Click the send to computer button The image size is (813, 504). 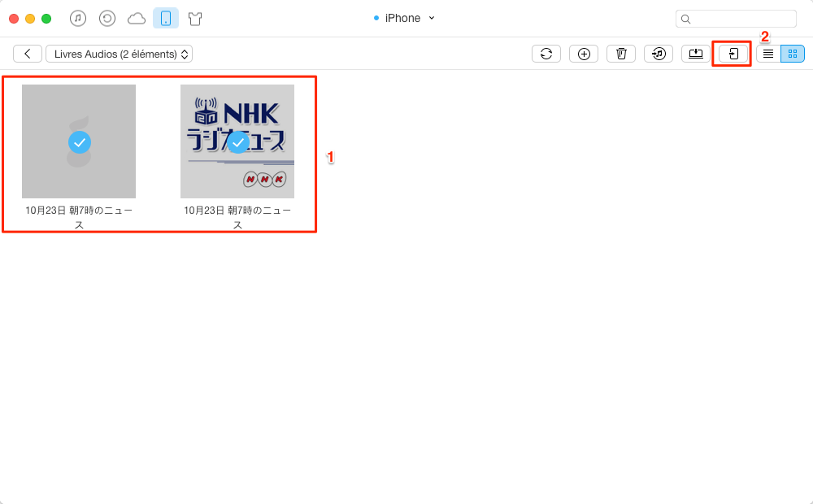pyautogui.click(x=696, y=54)
